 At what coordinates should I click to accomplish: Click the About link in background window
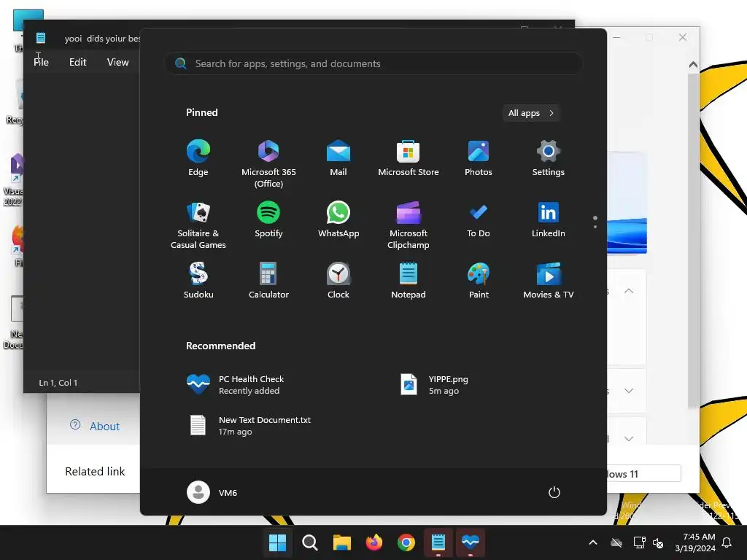pos(95,426)
